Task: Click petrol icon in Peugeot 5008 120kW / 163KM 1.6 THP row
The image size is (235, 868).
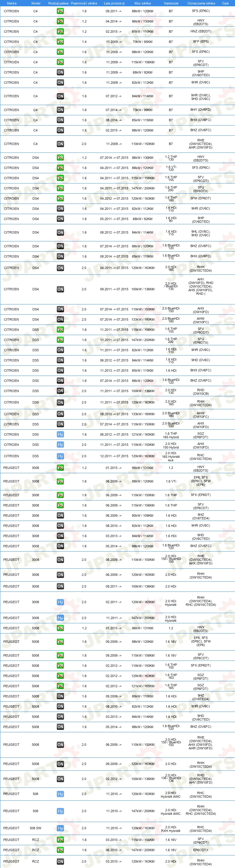Action: (60, 676)
